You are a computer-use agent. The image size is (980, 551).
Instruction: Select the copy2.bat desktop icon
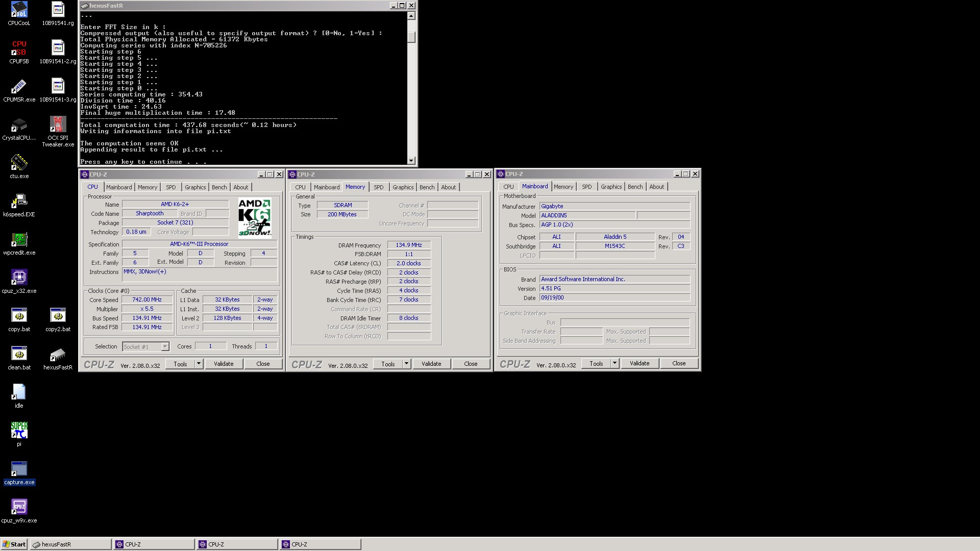tap(58, 320)
